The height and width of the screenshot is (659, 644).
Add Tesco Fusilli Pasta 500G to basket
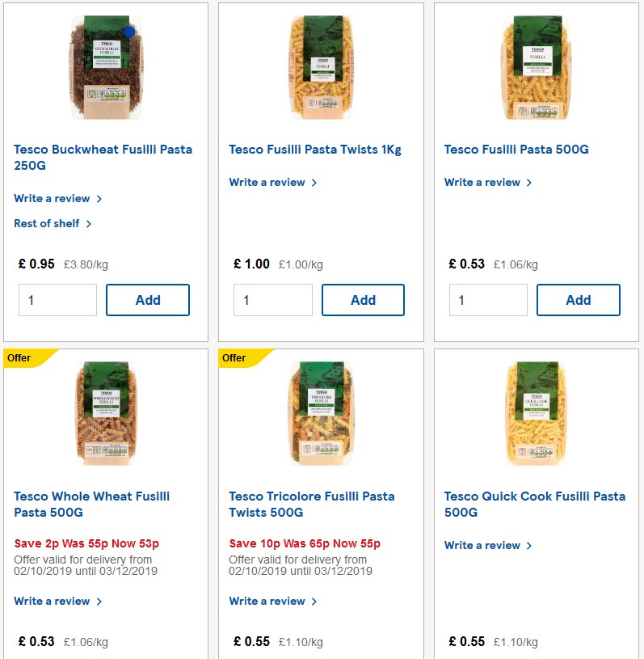tap(579, 299)
